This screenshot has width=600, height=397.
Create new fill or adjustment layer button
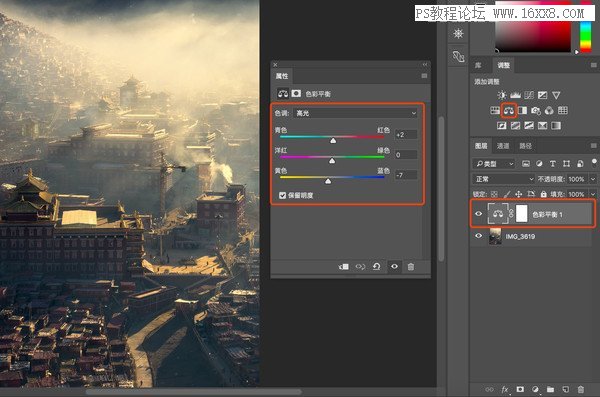tap(535, 389)
